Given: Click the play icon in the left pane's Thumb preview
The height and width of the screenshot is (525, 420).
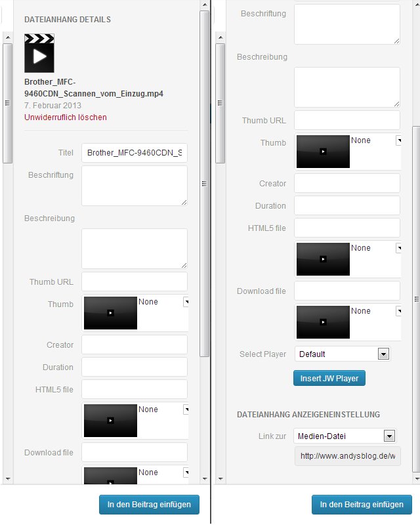Looking at the screenshot, I should pos(110,313).
